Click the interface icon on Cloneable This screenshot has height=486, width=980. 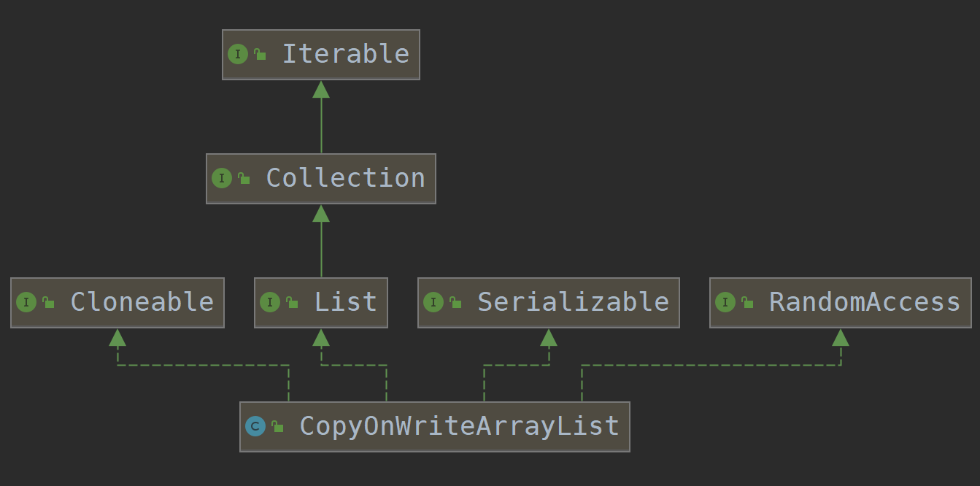coord(26,303)
